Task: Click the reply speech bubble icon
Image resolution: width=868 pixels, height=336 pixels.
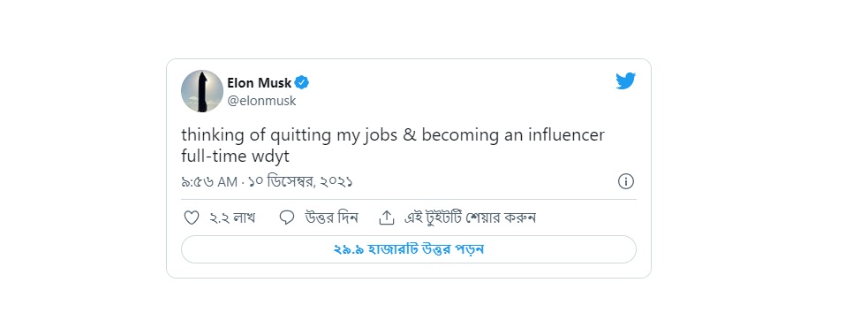Action: click(x=287, y=218)
